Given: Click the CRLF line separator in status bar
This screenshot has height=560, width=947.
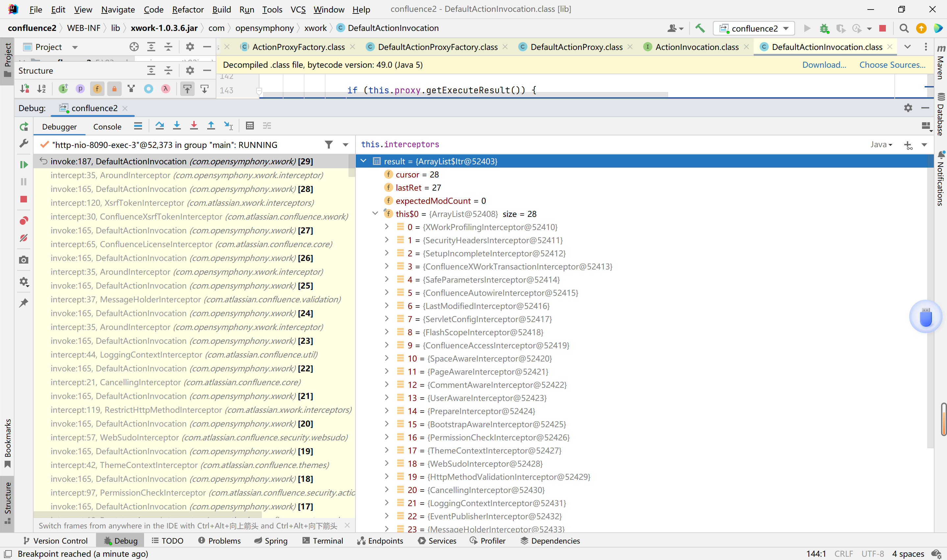Looking at the screenshot, I should tap(843, 553).
